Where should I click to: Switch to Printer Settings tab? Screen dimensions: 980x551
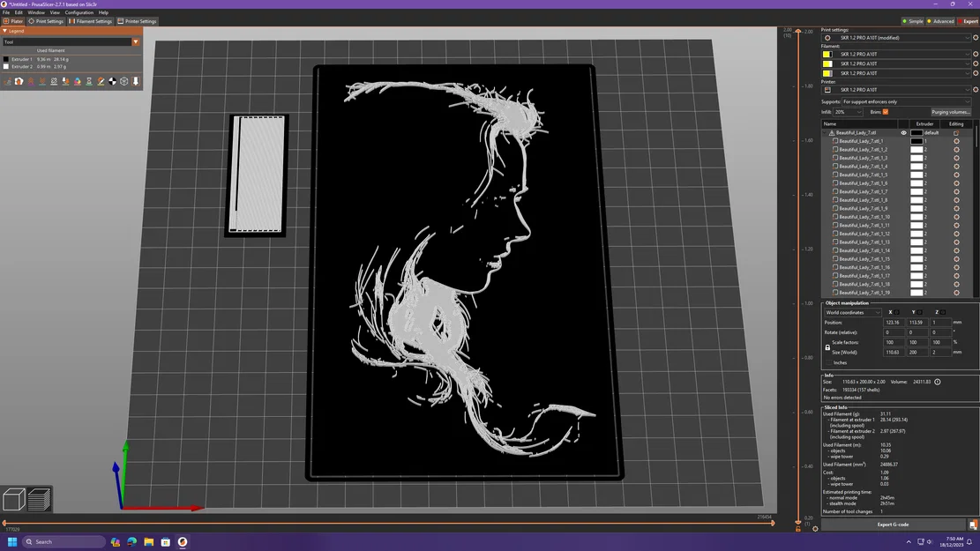(x=137, y=21)
